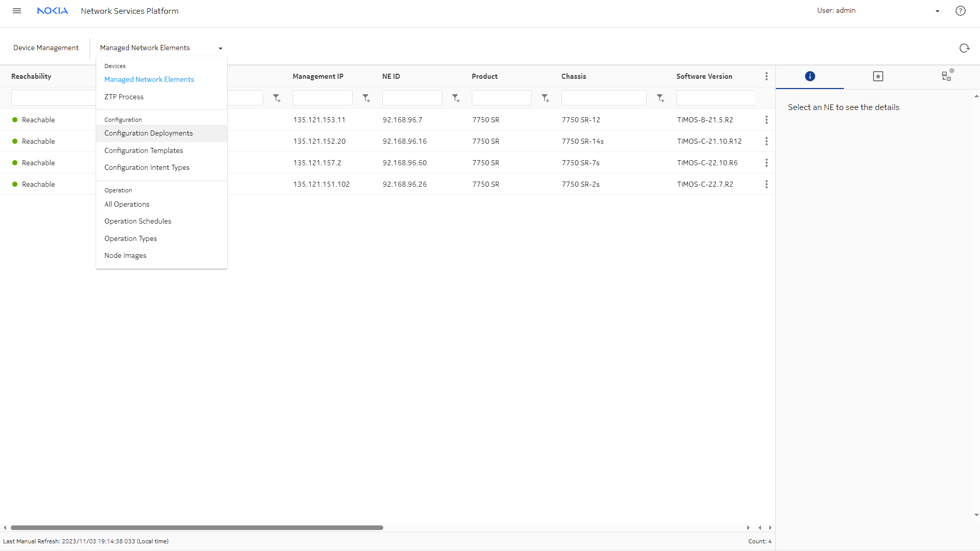Screen dimensions: 980x551
Task: Click the filter icon beside Management IP
Action: 366,98
